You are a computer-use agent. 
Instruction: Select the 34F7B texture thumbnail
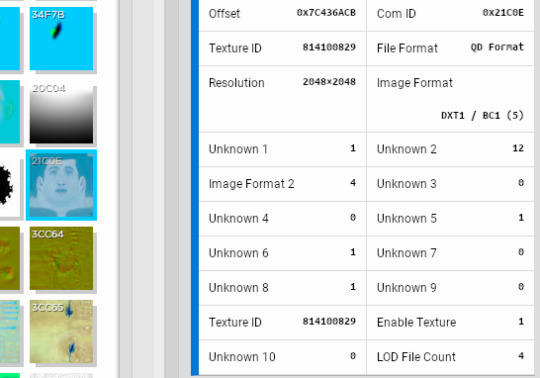[x=61, y=39]
